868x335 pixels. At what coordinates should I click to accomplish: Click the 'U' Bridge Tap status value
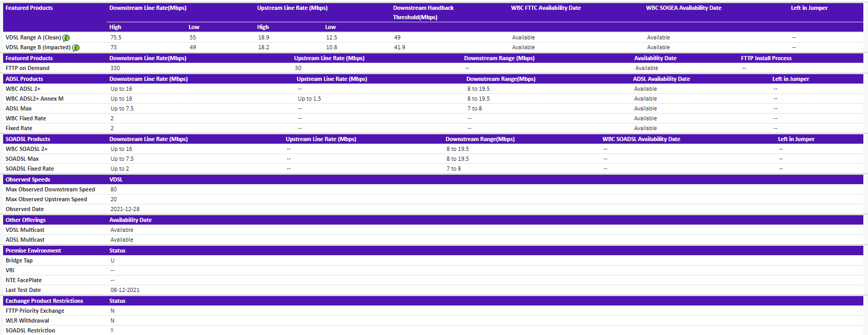coord(113,260)
